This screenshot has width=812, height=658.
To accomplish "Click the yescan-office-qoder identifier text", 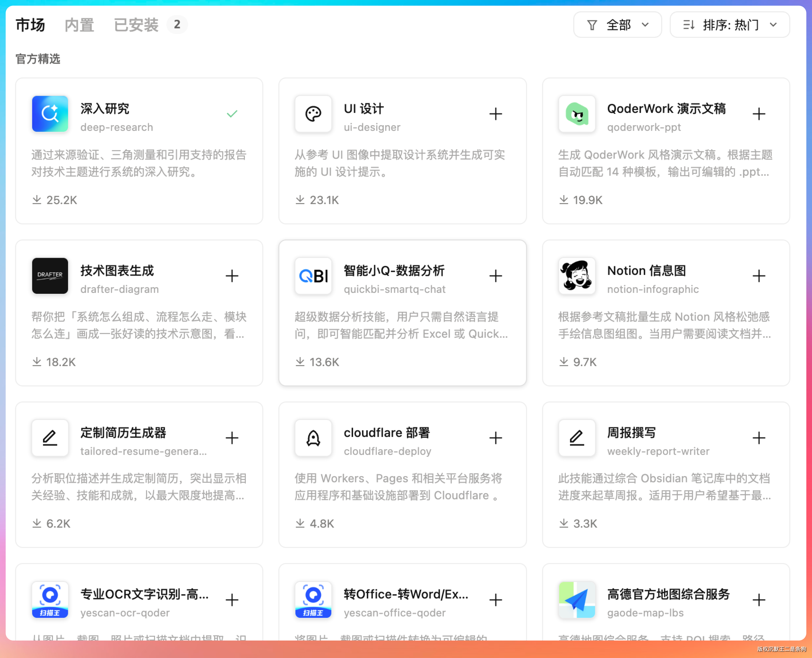I will tap(394, 613).
